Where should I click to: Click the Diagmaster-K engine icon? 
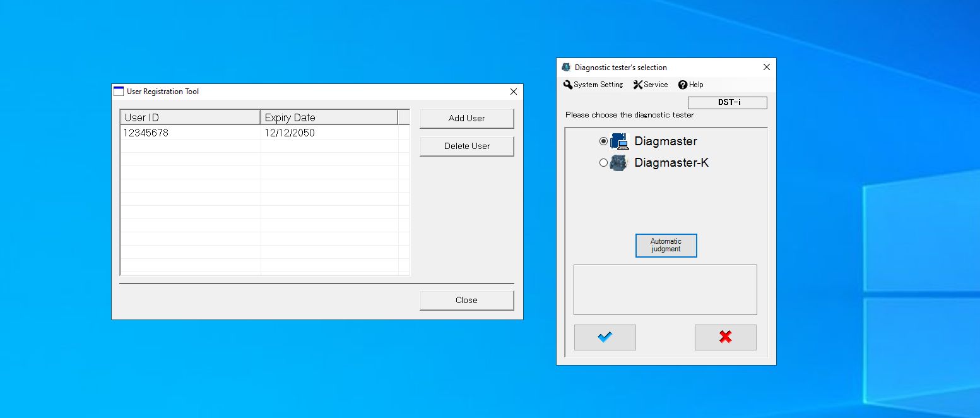pos(620,163)
